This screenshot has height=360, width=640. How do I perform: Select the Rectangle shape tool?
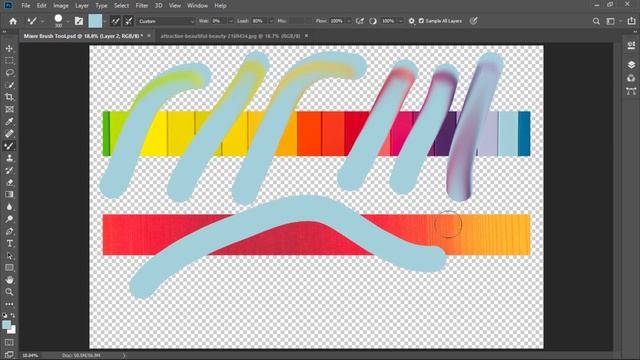(x=9, y=268)
